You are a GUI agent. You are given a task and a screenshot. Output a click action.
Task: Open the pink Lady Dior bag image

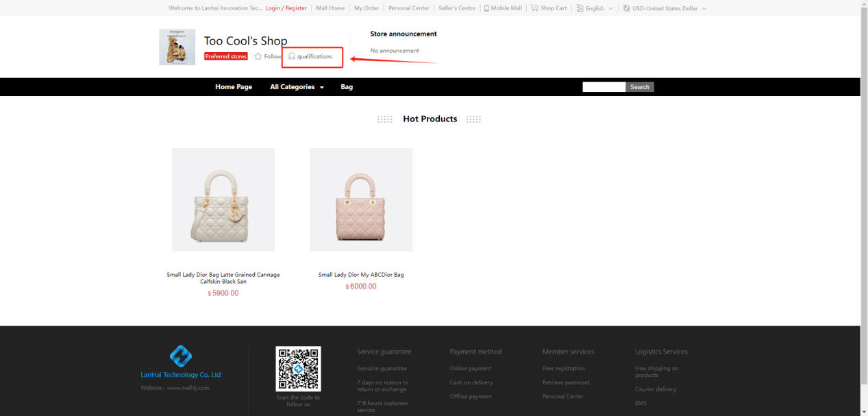point(361,199)
